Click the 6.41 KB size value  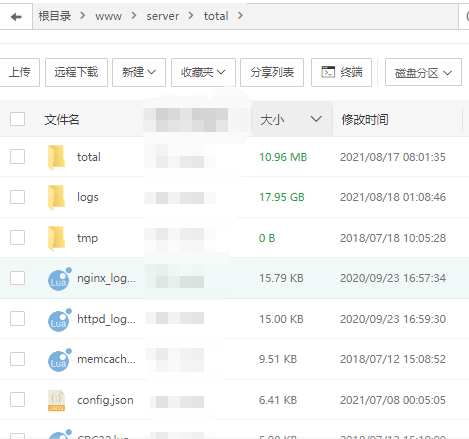point(278,400)
